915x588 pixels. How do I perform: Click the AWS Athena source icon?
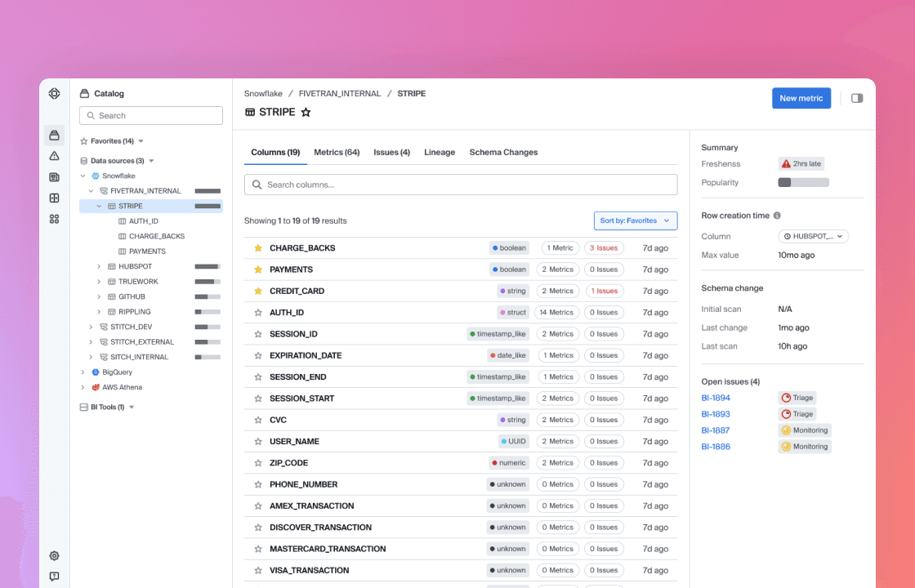click(x=96, y=387)
